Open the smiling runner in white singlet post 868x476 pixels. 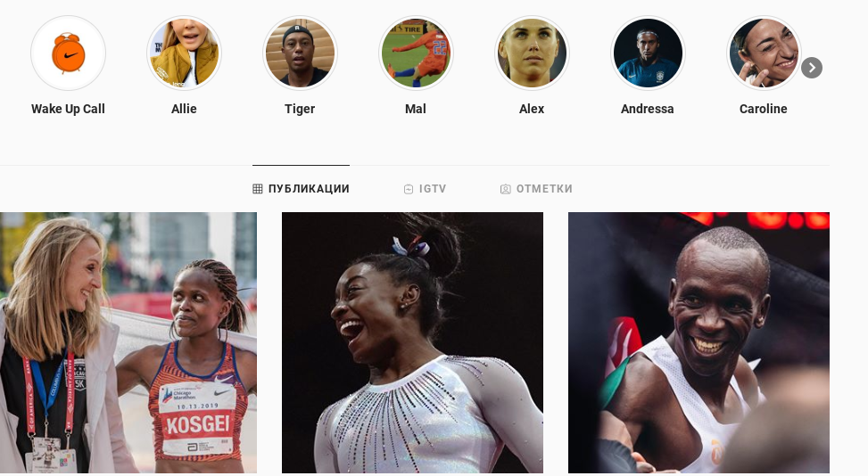coord(699,343)
